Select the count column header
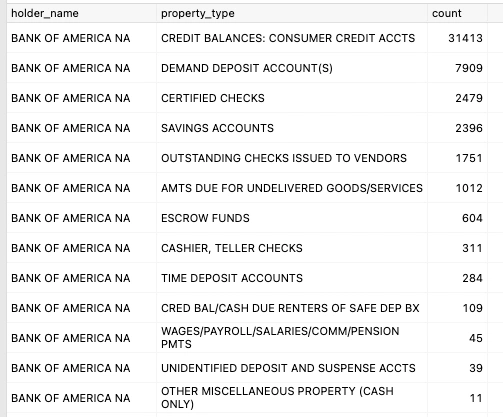 457,13
